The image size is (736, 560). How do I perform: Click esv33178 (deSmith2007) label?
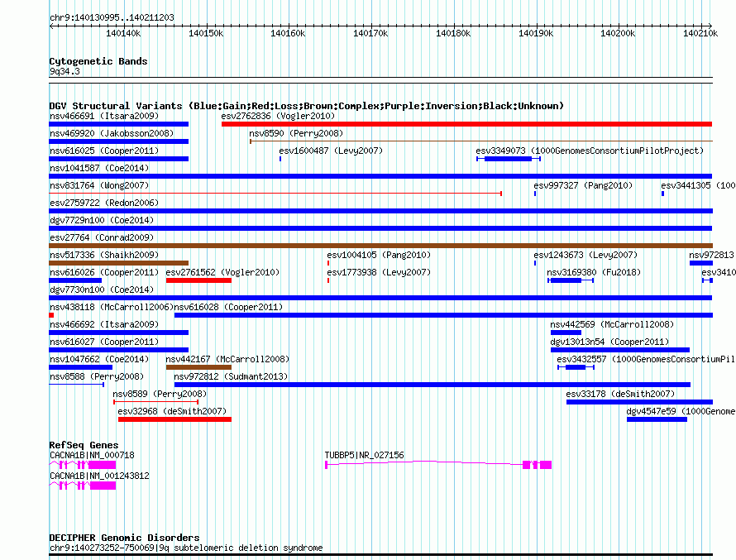(x=620, y=394)
